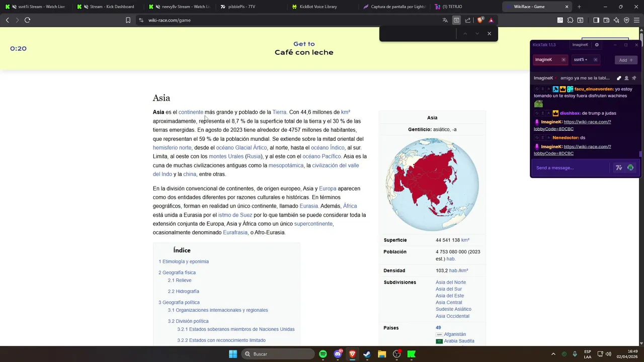The width and height of the screenshot is (644, 362).
Task: Click the Brave Rewards triangle icon
Action: tap(491, 20)
